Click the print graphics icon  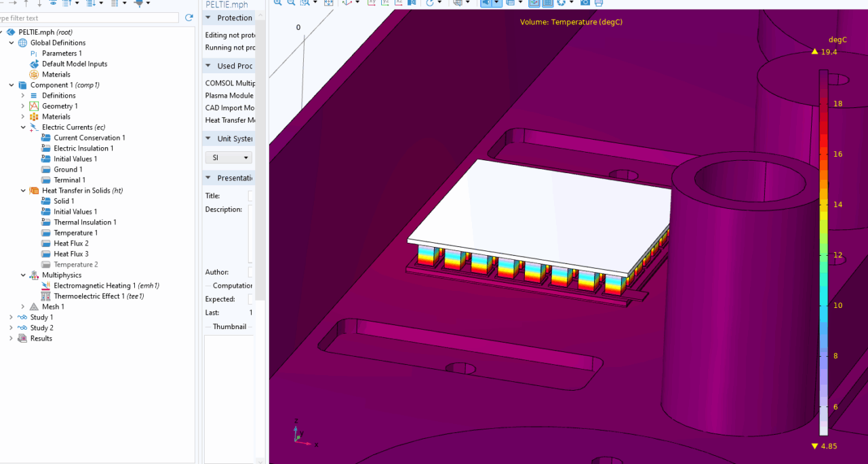[x=599, y=3]
